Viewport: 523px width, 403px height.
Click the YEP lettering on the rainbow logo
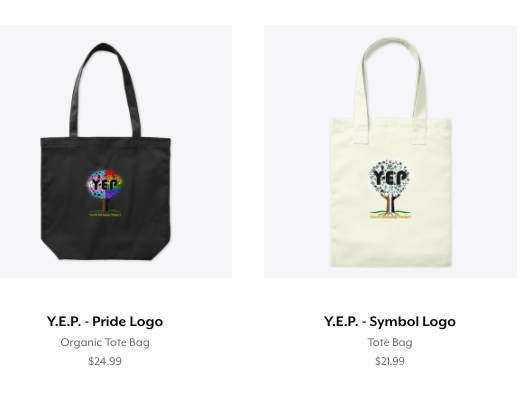tap(105, 184)
